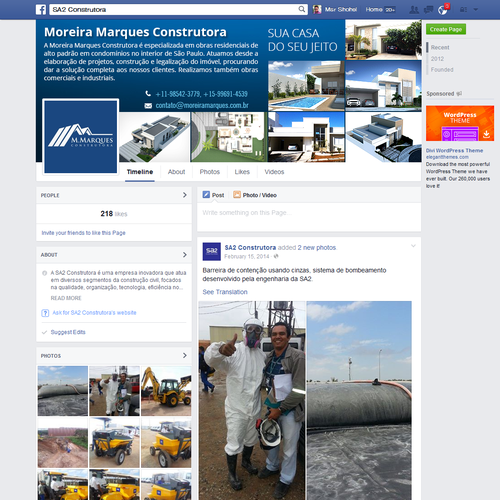Open account menu dropdown arrow in top bar

point(476,10)
